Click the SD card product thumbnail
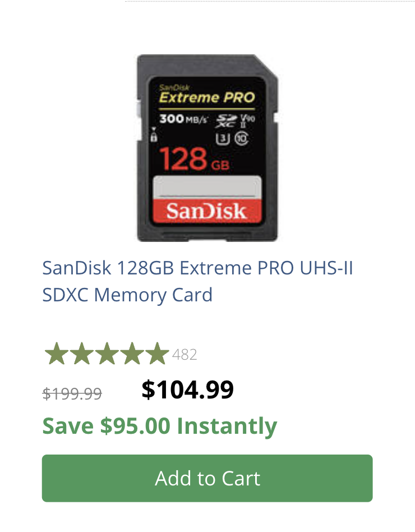This screenshot has height=532, width=415. pos(207,148)
